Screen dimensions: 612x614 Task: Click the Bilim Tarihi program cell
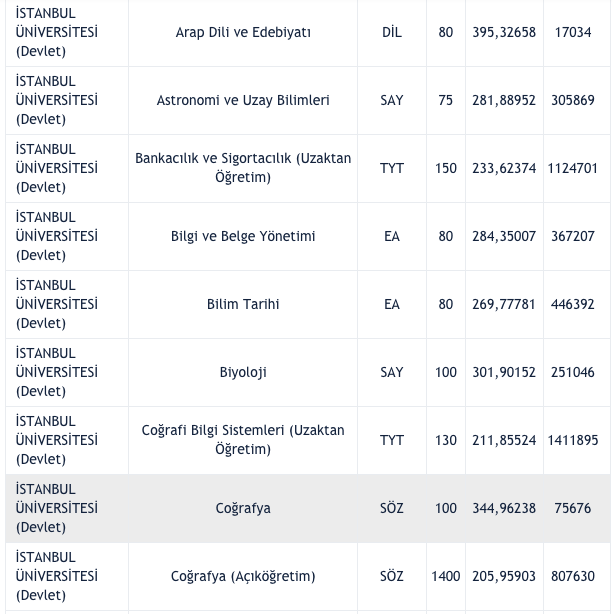[243, 304]
